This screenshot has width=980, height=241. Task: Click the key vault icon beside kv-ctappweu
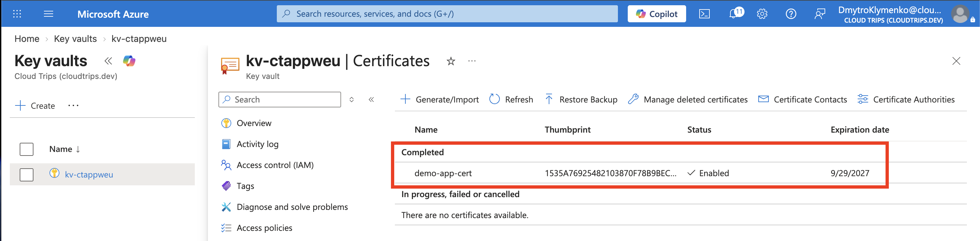click(54, 174)
